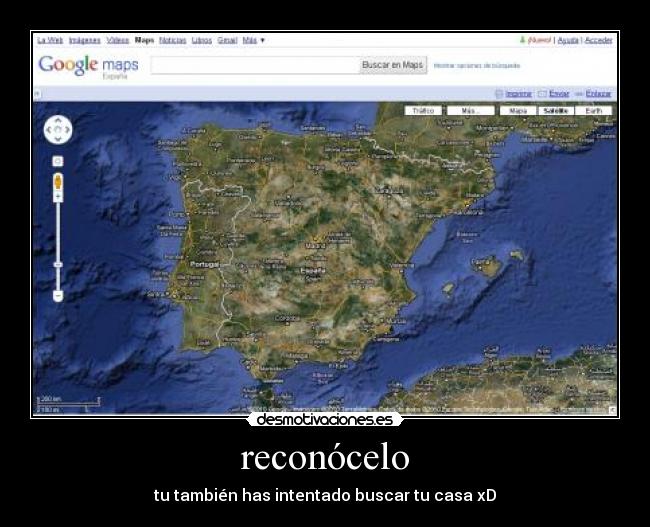This screenshot has width=650, height=527.
Task: Zoom out with the minus button
Action: 58,296
